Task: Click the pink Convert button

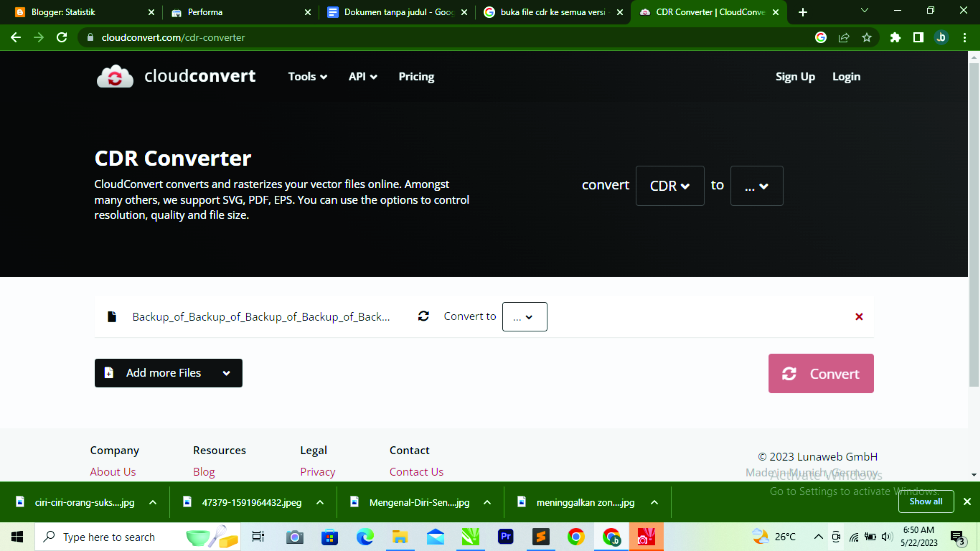Action: [x=821, y=373]
